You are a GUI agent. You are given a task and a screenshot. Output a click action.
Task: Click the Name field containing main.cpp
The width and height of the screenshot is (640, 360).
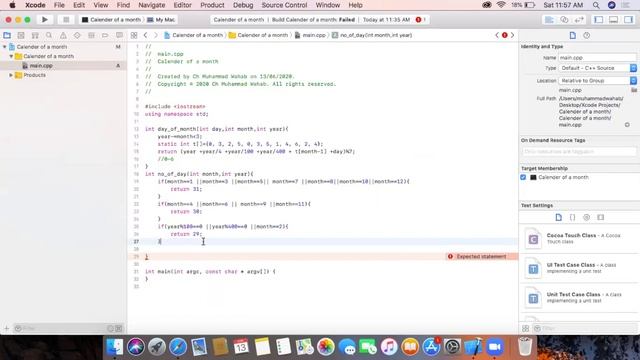coord(598,58)
